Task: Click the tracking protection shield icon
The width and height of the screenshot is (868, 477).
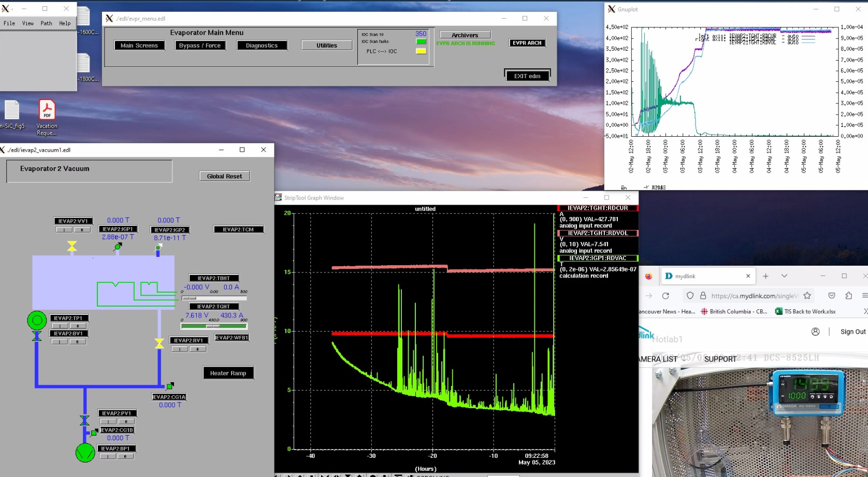Action: click(690, 296)
